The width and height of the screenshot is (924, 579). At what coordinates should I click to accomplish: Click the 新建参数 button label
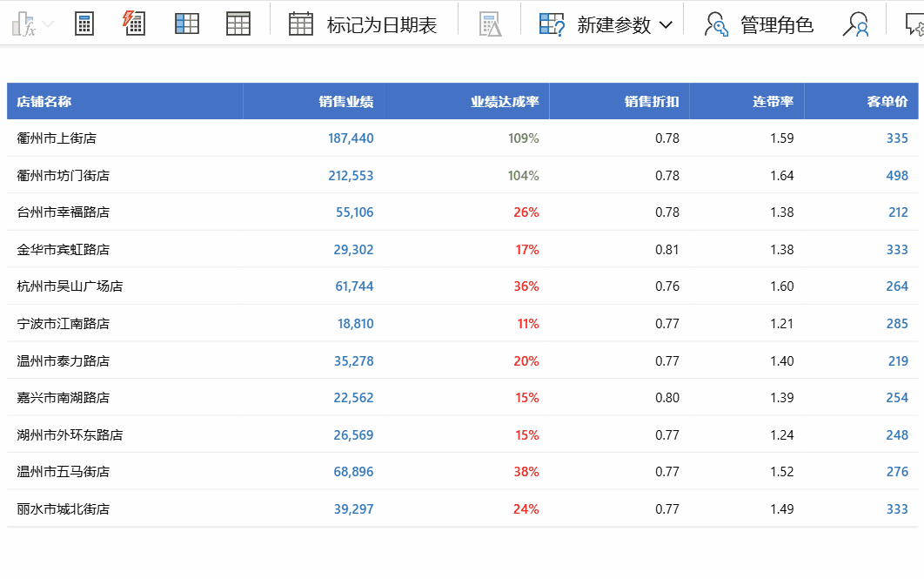(614, 25)
